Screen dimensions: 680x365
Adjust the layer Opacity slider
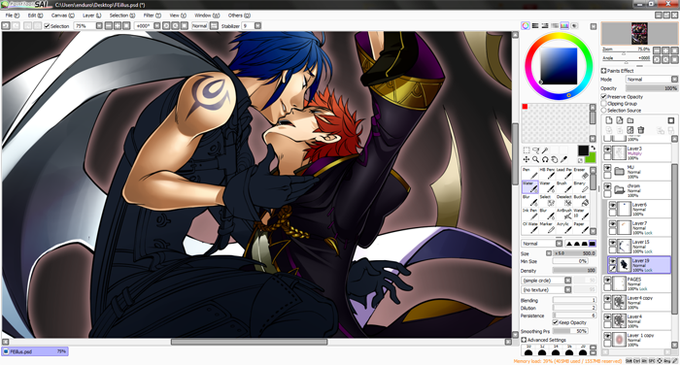pos(652,88)
